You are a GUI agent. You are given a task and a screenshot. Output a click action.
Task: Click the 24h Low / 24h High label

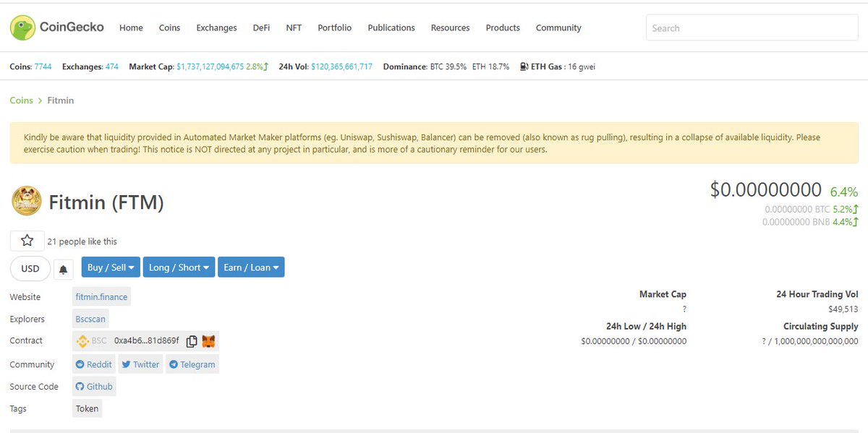646,326
